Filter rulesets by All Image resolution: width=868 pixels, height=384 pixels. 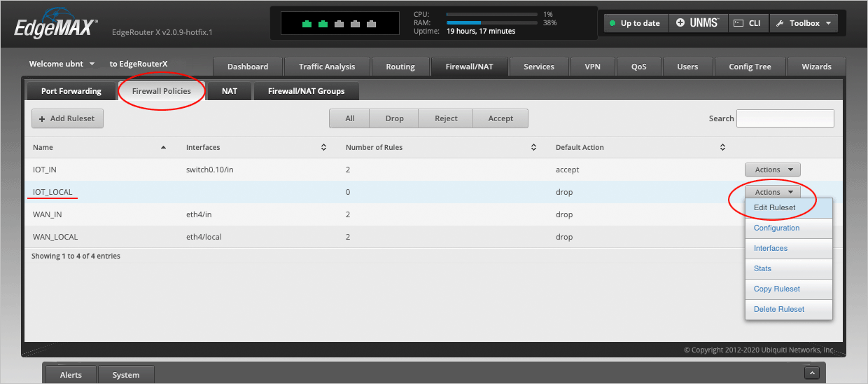tap(350, 118)
